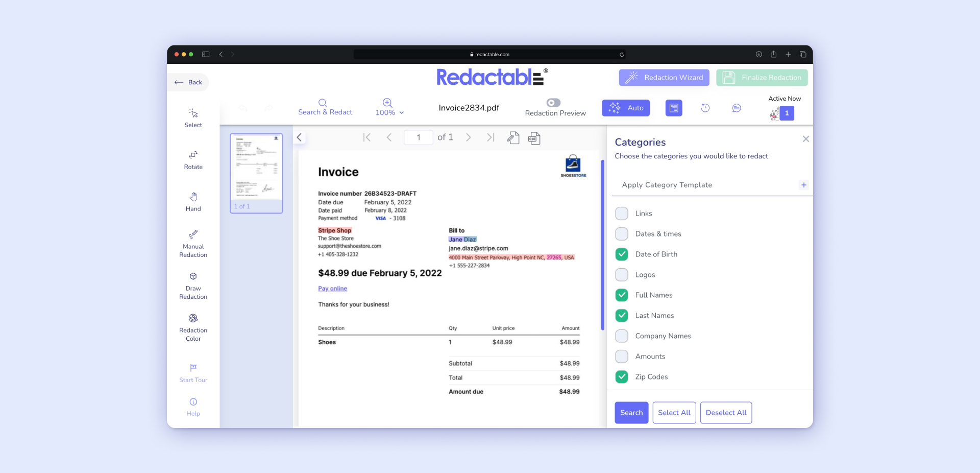This screenshot has height=473, width=980.
Task: Open Search & Redact
Action: click(x=325, y=107)
